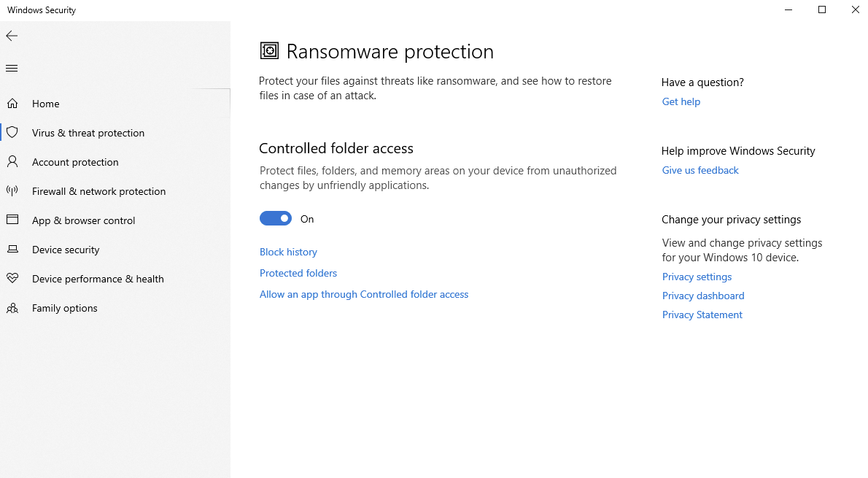868x478 pixels.
Task: Click the Give us feedback link
Action: (x=700, y=170)
